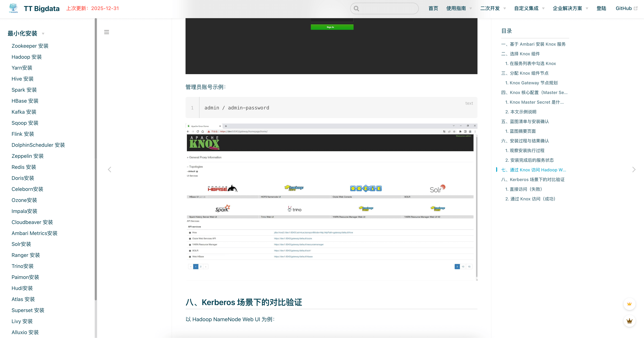Open DolphinScheduler 安装 in sidebar

click(x=38, y=145)
